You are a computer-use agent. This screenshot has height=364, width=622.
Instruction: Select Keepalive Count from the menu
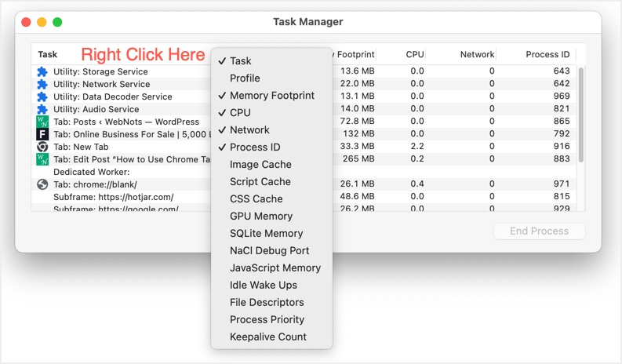pyautogui.click(x=267, y=337)
